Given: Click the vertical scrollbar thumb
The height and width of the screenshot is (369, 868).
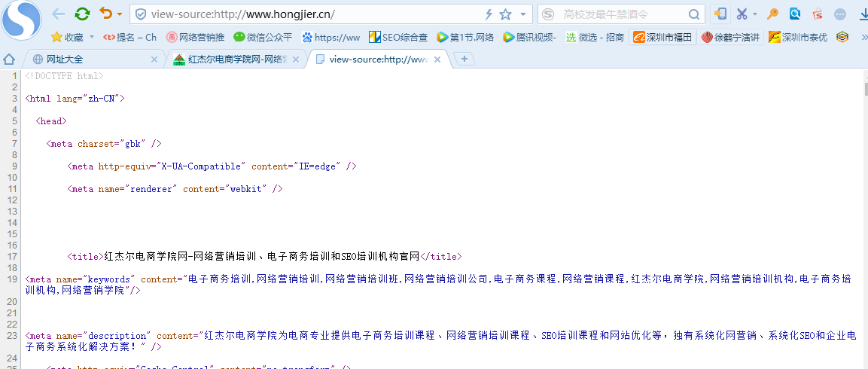Looking at the screenshot, I should tap(865, 90).
